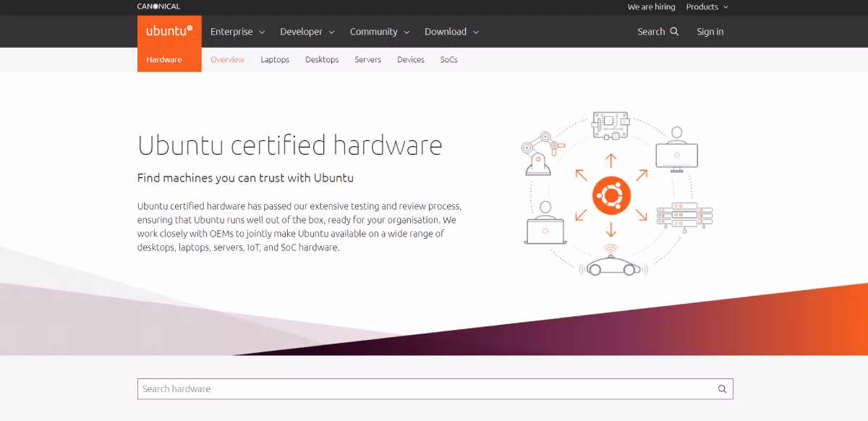Expand the Enterprise menu

[237, 32]
